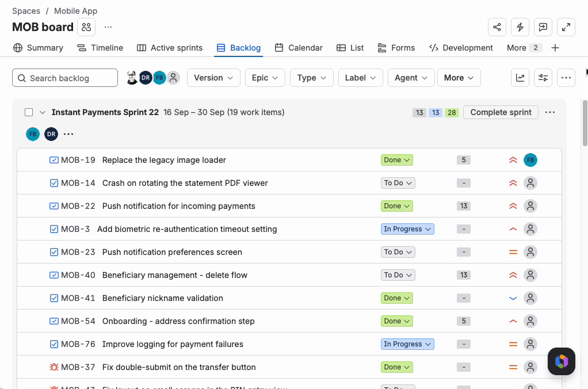The height and width of the screenshot is (389, 588).
Task: Open the More tabs menu
Action: point(524,48)
